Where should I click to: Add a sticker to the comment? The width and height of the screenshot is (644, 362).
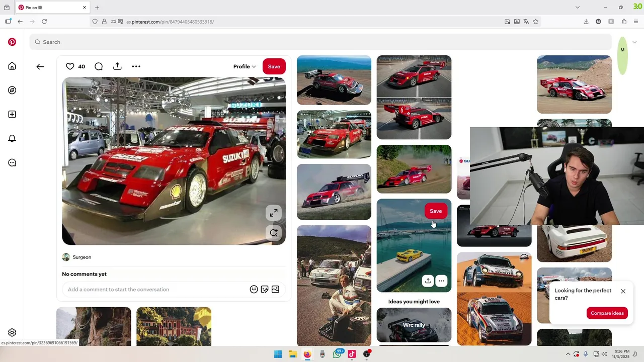265,290
